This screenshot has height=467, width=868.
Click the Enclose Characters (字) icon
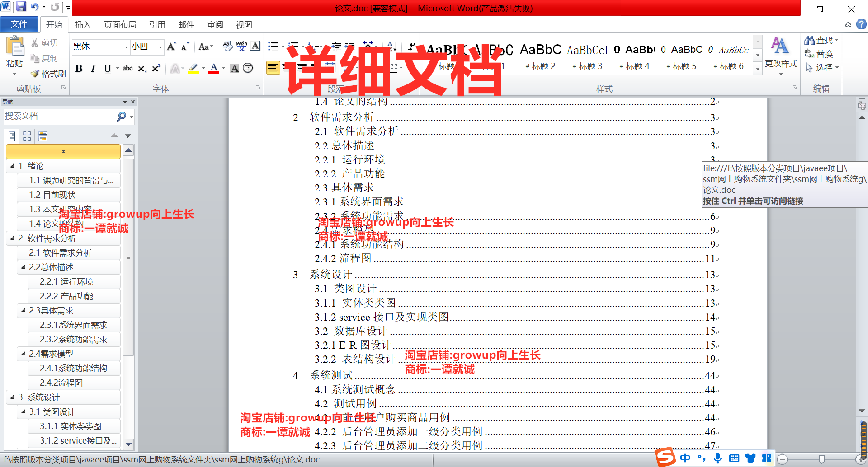(x=248, y=68)
